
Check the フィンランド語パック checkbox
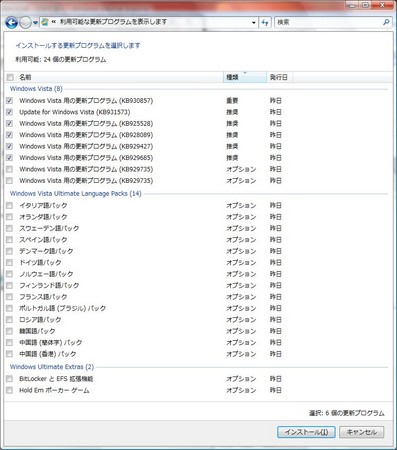[9, 285]
